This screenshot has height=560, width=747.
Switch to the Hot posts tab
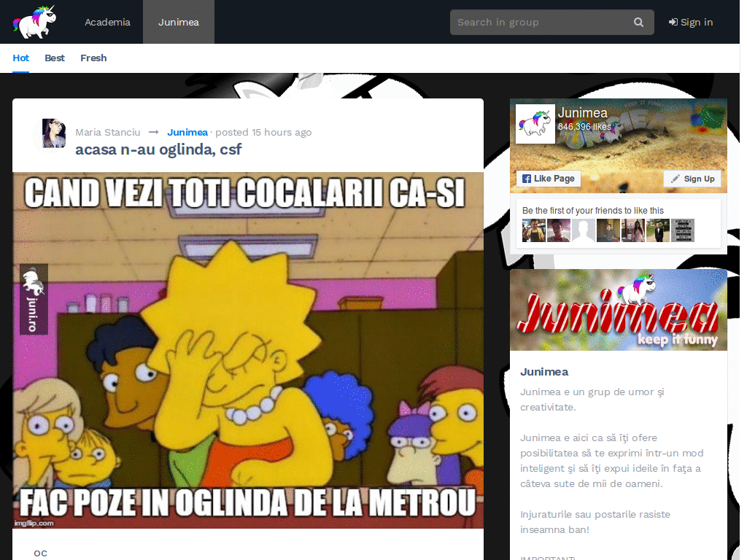(20, 58)
